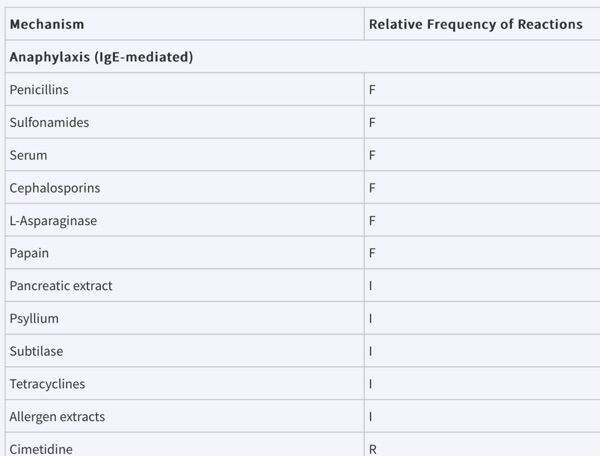600x456 pixels.
Task: Click the Cephalosporins cell
Action: (x=54, y=188)
